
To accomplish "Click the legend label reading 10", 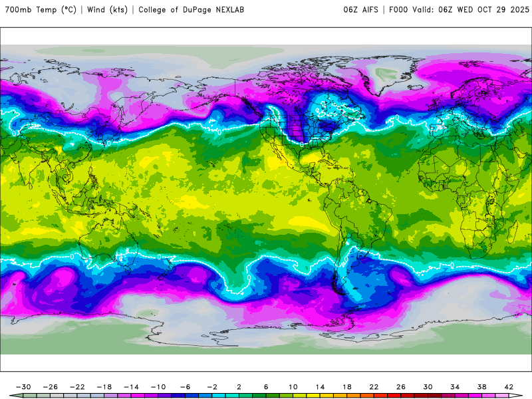I will tap(293, 387).
